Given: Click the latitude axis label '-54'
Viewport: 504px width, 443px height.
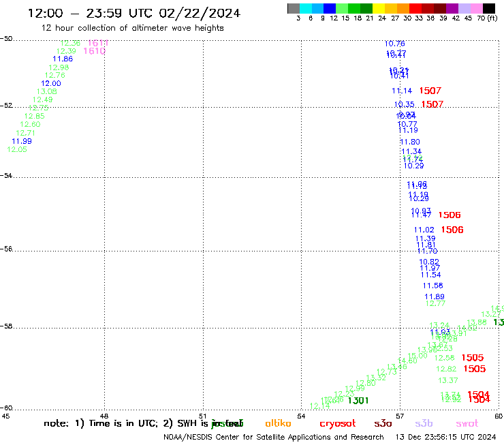Looking at the screenshot, I should [x=6, y=176].
